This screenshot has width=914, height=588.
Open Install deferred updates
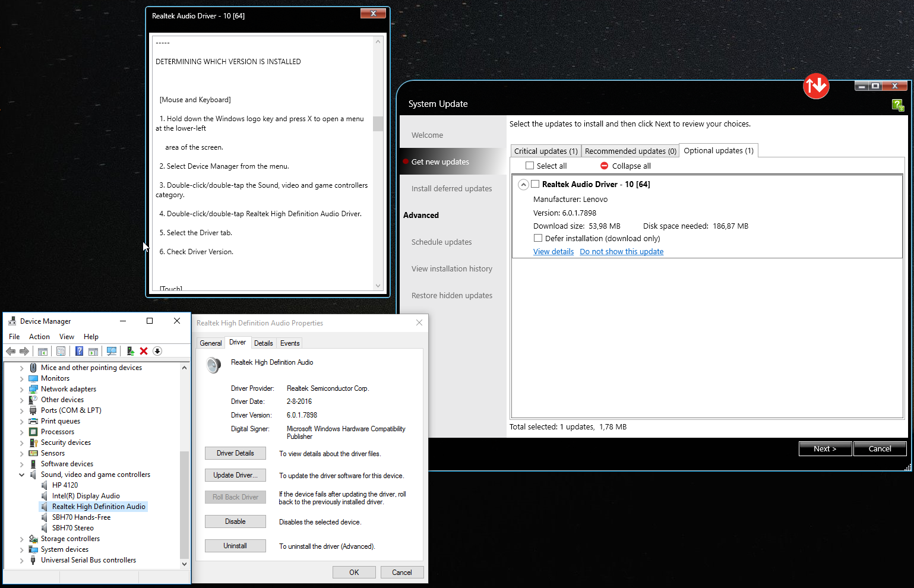click(x=451, y=189)
